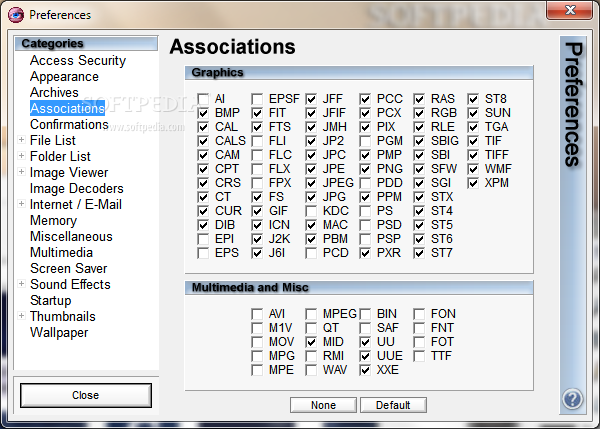The width and height of the screenshot is (600, 429).
Task: Check the EPS association box
Action: pyautogui.click(x=203, y=253)
